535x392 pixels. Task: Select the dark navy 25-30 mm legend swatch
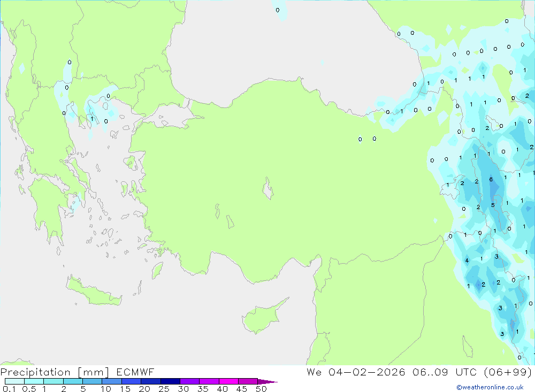(x=170, y=381)
